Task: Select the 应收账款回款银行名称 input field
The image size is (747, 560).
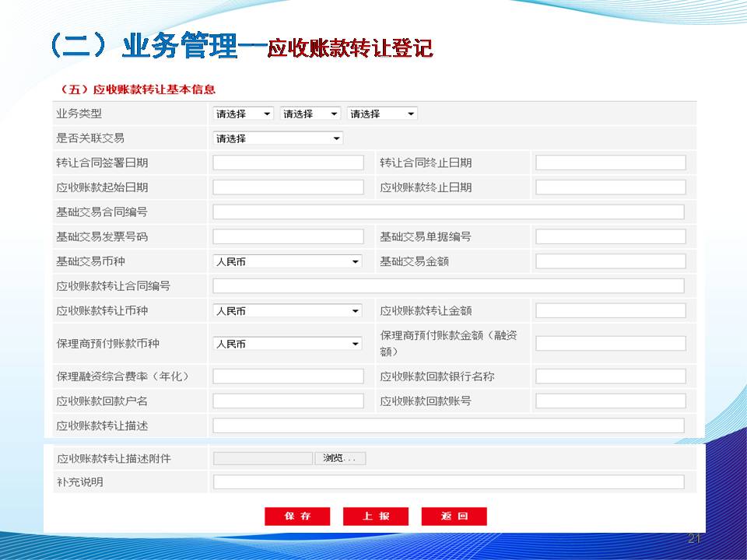Action: [611, 376]
